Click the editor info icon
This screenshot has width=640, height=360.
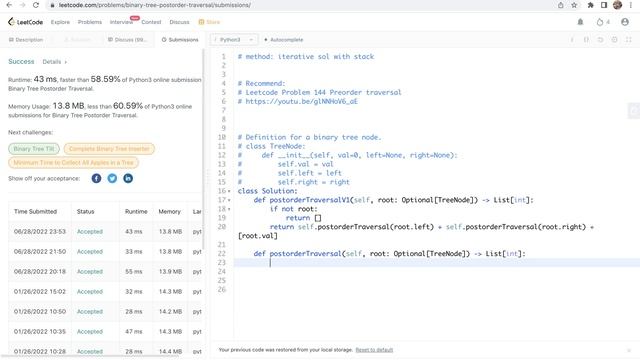coord(572,40)
